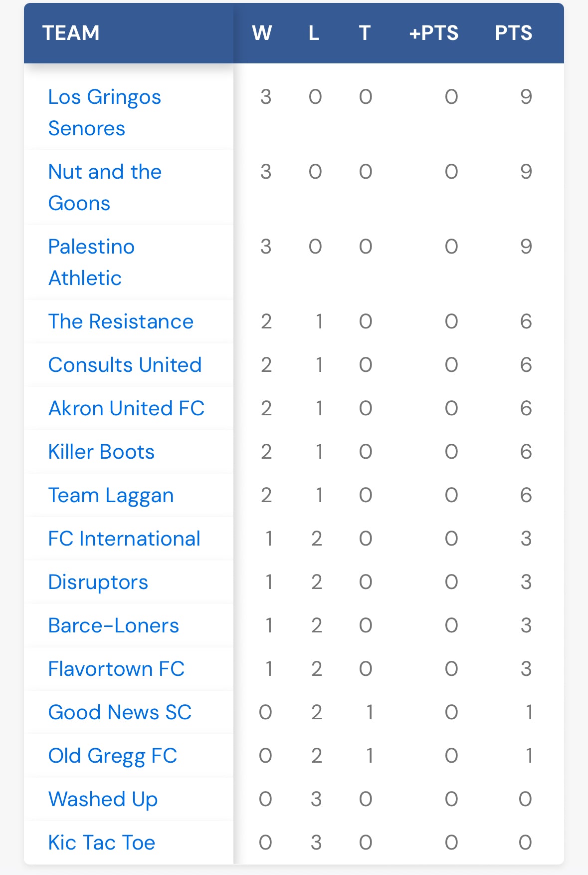Image resolution: width=588 pixels, height=875 pixels.
Task: Open the Los Gringos Senores team link
Action: [105, 112]
